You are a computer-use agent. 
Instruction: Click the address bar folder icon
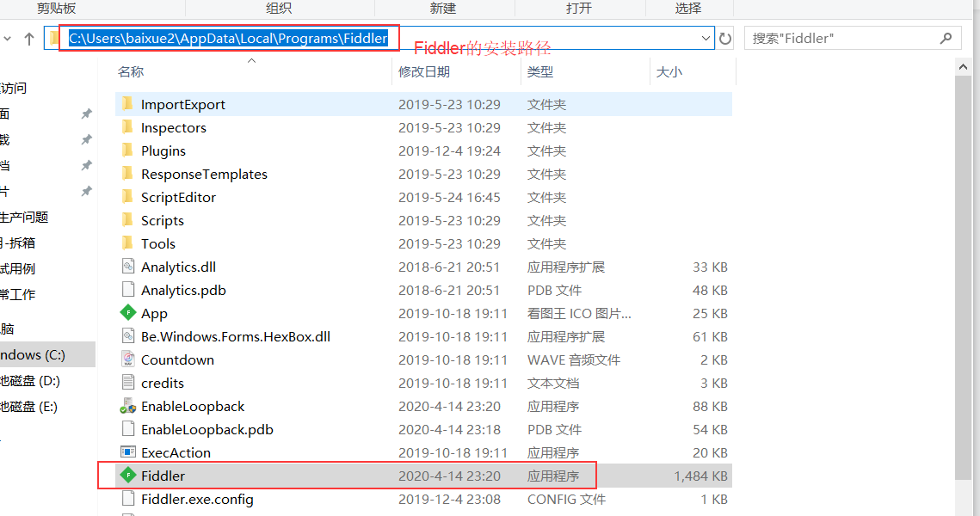click(x=53, y=39)
